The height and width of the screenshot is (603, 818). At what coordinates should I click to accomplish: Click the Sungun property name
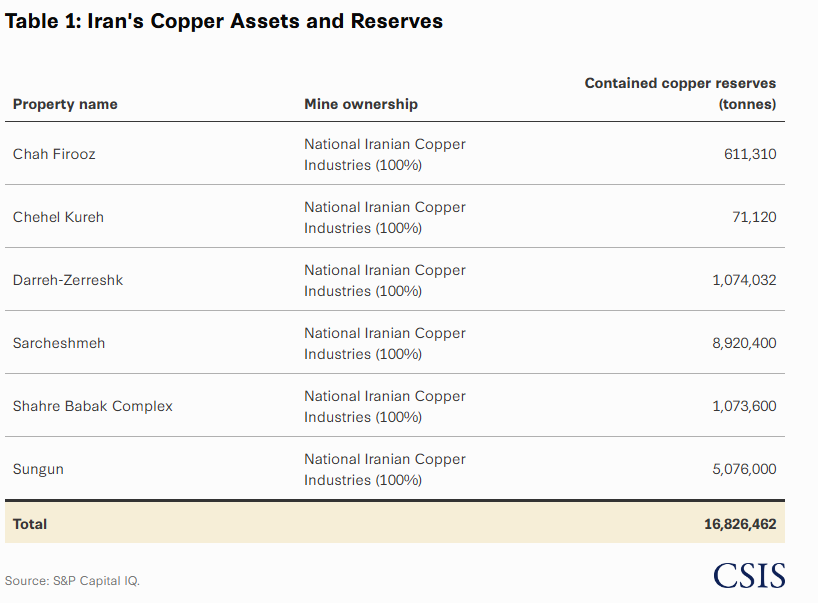(x=38, y=469)
